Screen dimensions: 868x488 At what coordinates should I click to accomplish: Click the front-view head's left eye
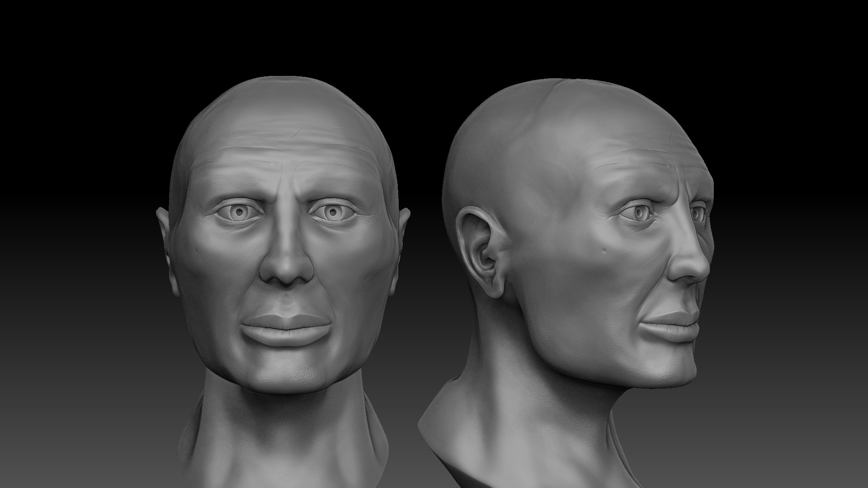coord(238,212)
